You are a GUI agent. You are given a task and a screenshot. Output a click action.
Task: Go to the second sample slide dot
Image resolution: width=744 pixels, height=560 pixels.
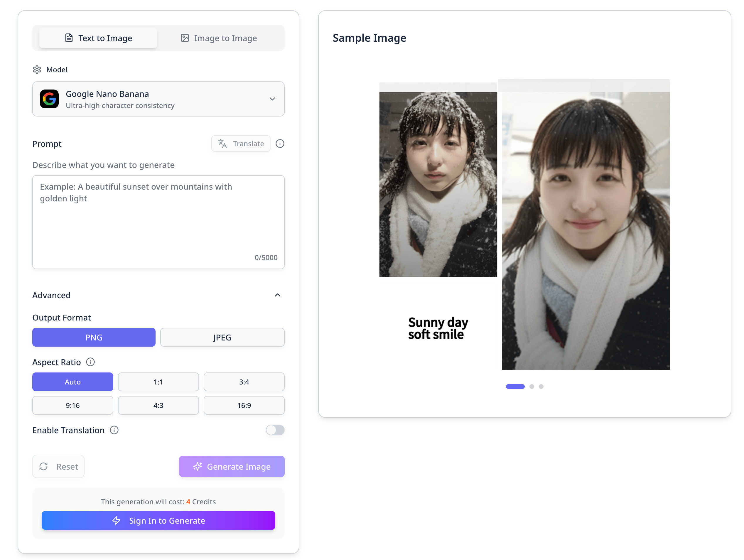(532, 387)
